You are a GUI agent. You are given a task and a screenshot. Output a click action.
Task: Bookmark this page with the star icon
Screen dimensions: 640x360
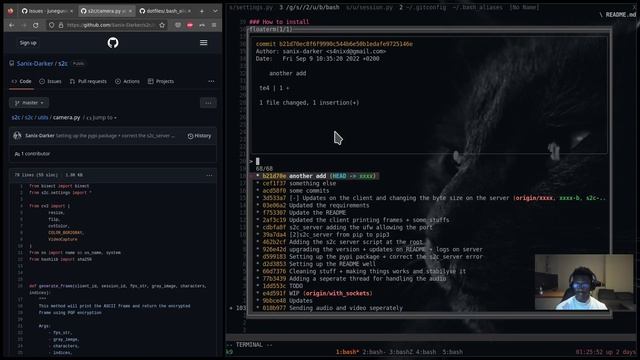click(x=162, y=25)
